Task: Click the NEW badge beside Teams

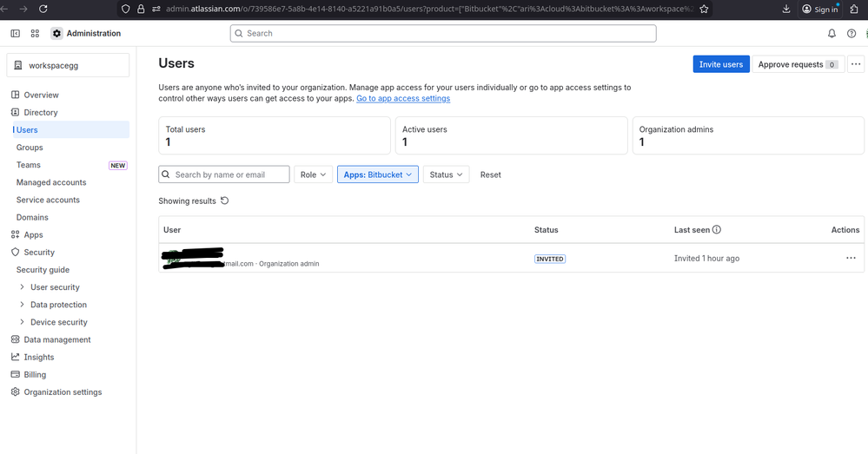Action: (118, 165)
